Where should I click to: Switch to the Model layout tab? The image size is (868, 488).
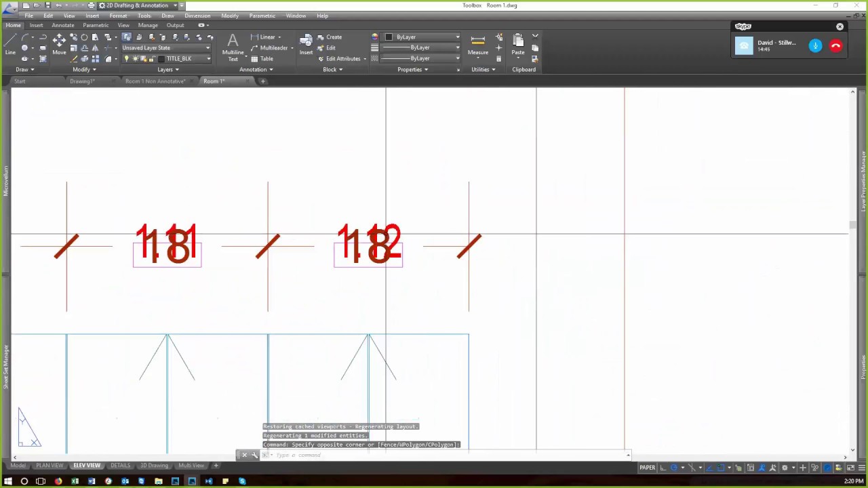18,466
